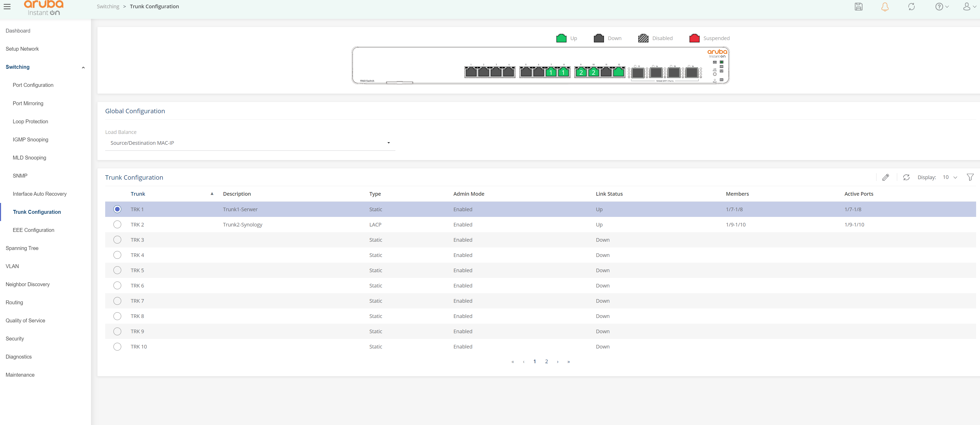The width and height of the screenshot is (980, 425).
Task: Select the TRK 5 radio button
Action: pos(117,270)
